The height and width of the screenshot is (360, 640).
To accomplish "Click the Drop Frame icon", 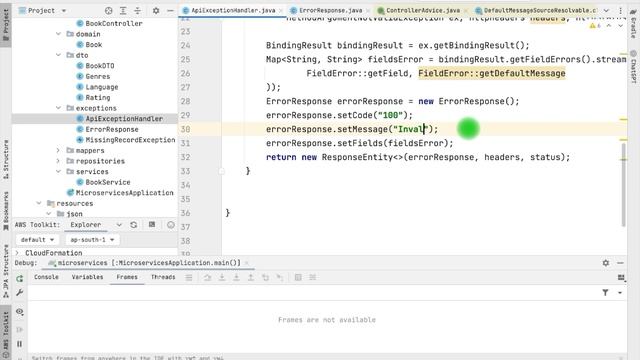I will point(265,278).
